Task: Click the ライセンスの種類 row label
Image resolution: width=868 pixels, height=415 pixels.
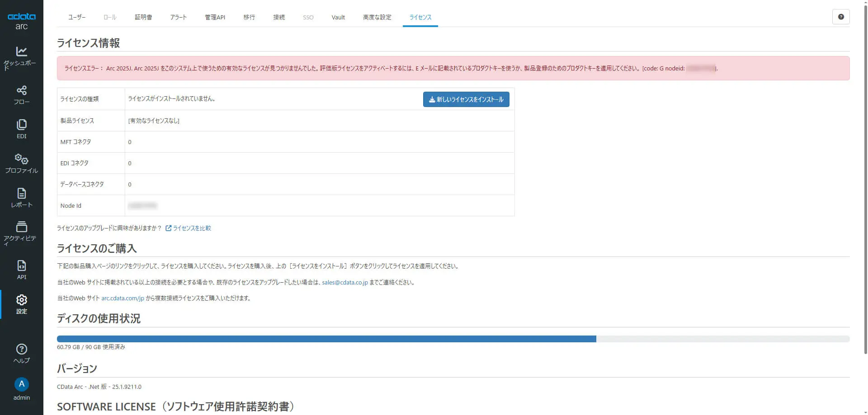Action: [79, 99]
